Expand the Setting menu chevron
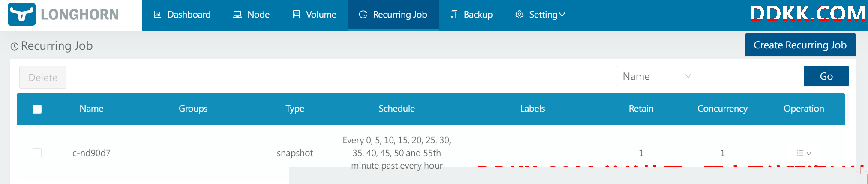Viewport: 868px width, 184px height. 562,15
